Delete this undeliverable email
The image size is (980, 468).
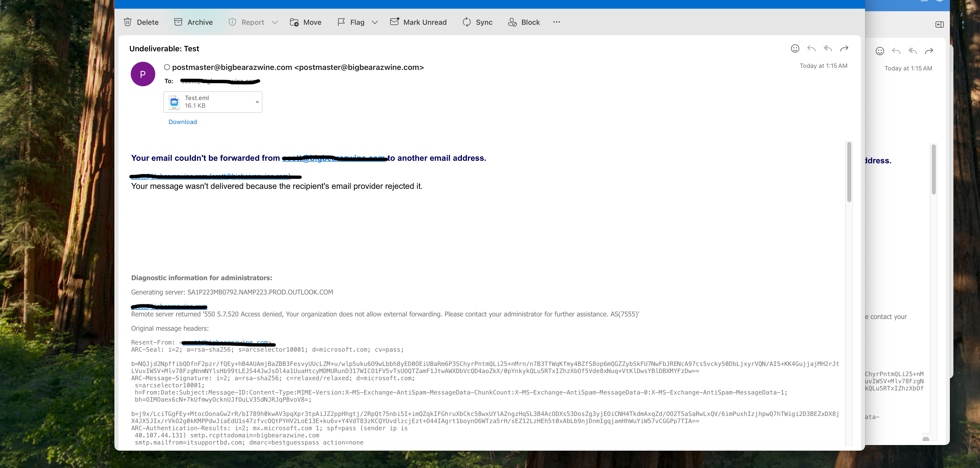[x=141, y=22]
